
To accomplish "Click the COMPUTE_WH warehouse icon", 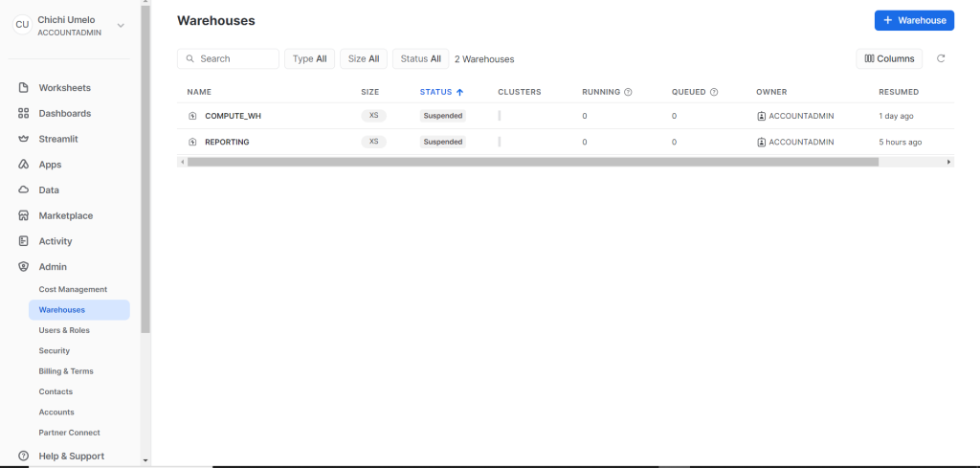I will point(192,116).
